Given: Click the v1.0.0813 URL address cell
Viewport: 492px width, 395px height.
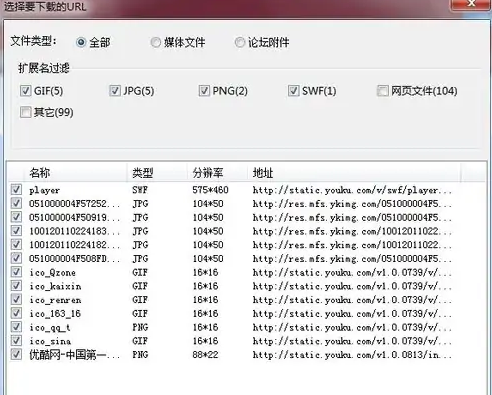Looking at the screenshot, I should click(352, 355).
